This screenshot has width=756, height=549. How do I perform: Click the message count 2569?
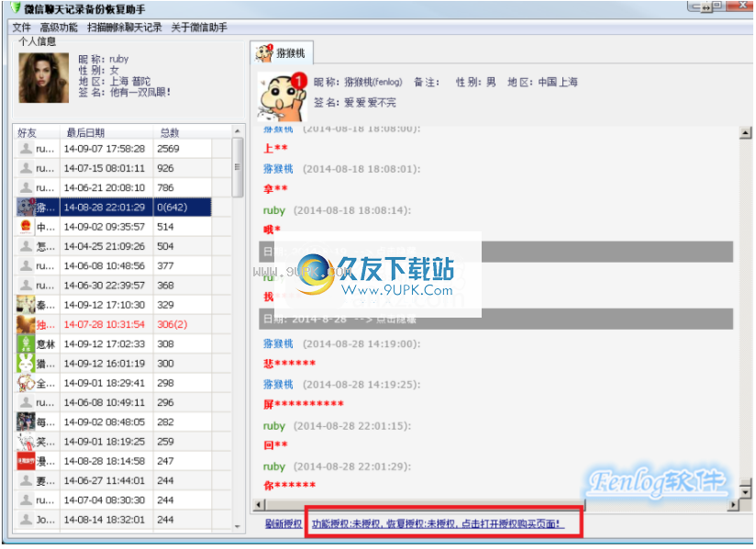[x=168, y=149]
